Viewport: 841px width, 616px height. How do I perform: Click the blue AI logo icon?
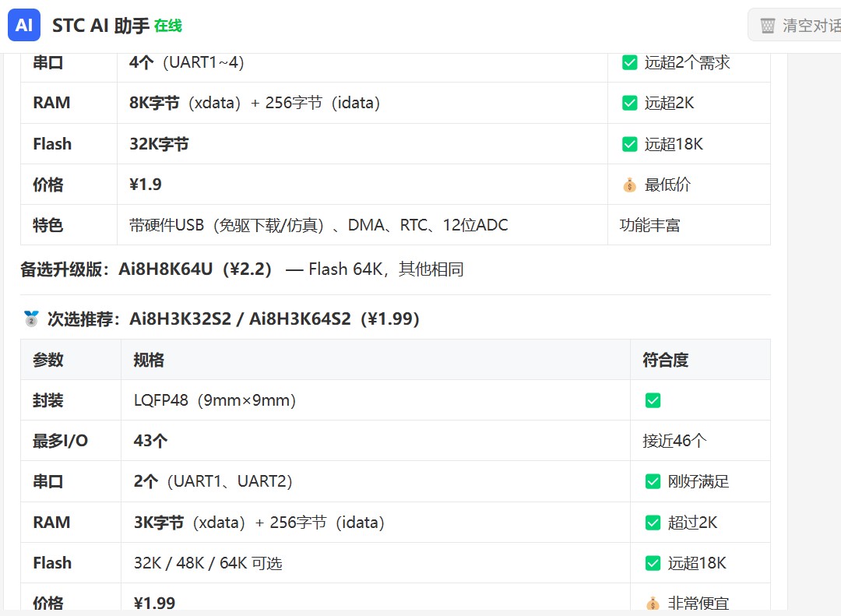tap(24, 25)
